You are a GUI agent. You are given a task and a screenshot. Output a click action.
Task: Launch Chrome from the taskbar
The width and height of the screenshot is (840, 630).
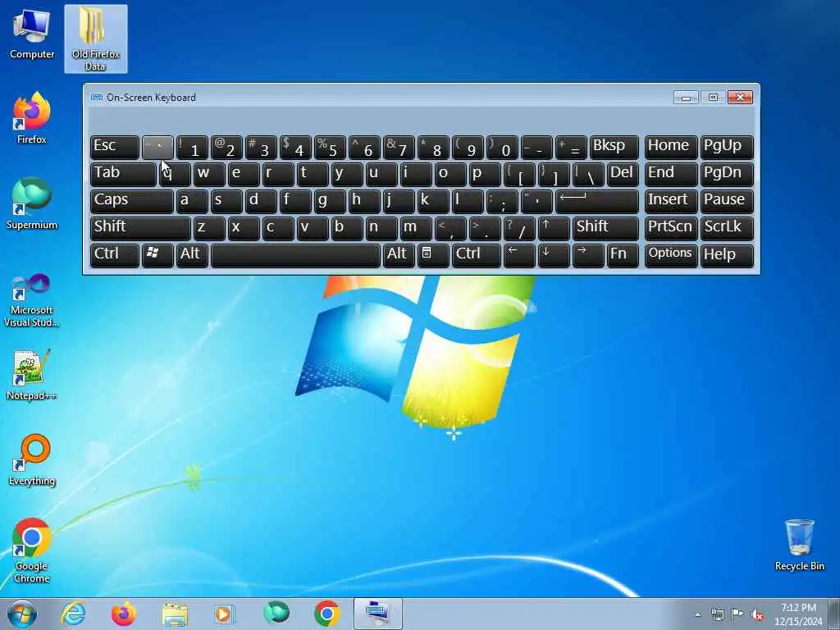coord(326,614)
